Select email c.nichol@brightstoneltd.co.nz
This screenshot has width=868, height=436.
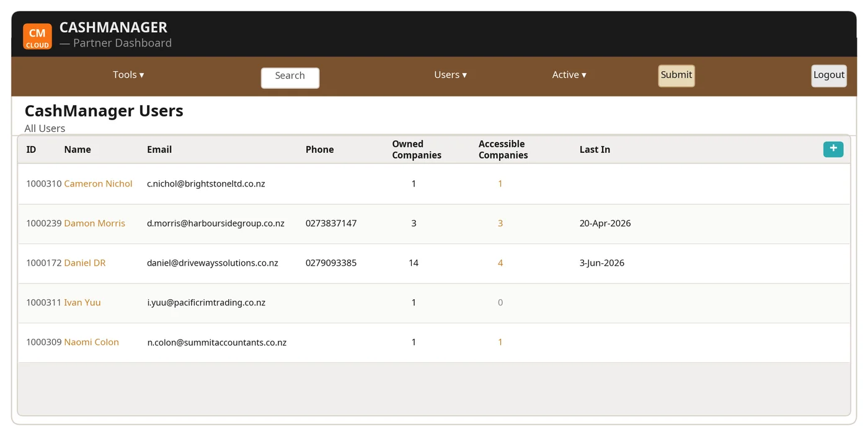click(x=206, y=184)
